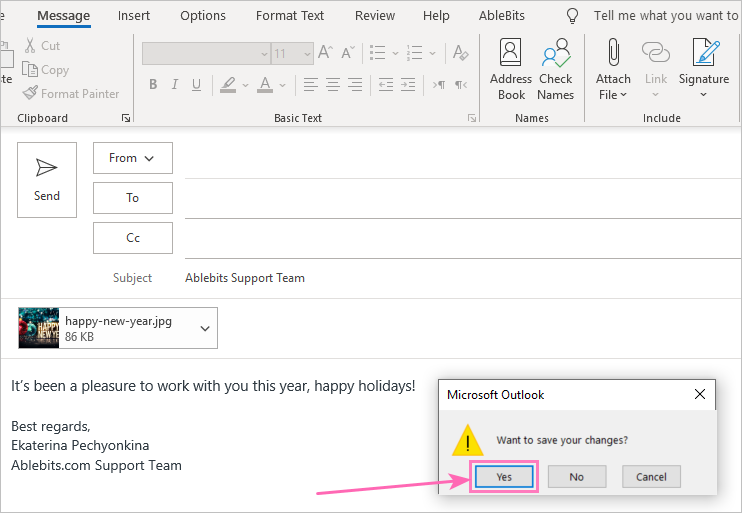742x513 pixels.
Task: Open the From account dropdown
Action: coord(132,158)
